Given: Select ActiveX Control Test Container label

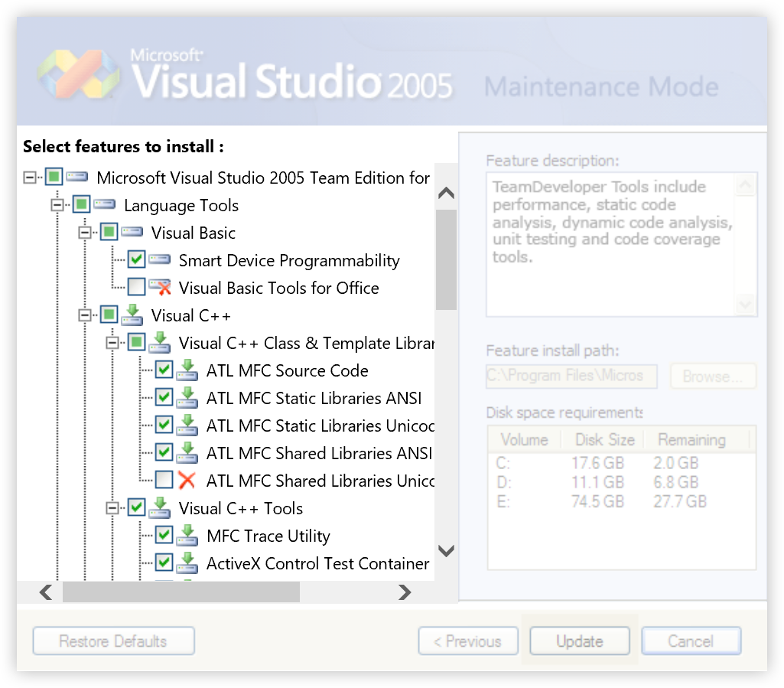Looking at the screenshot, I should click(317, 563).
